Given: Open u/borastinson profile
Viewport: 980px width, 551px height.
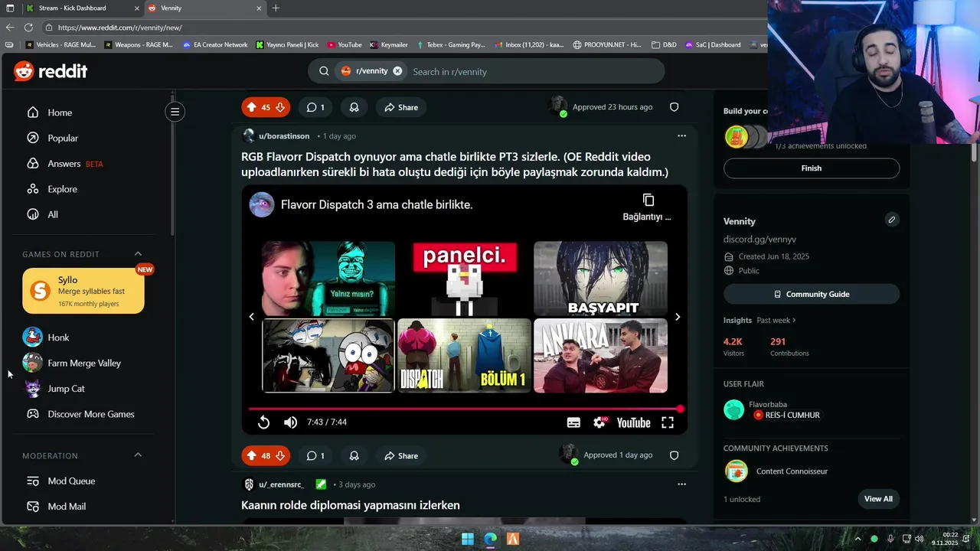Looking at the screenshot, I should coord(284,136).
